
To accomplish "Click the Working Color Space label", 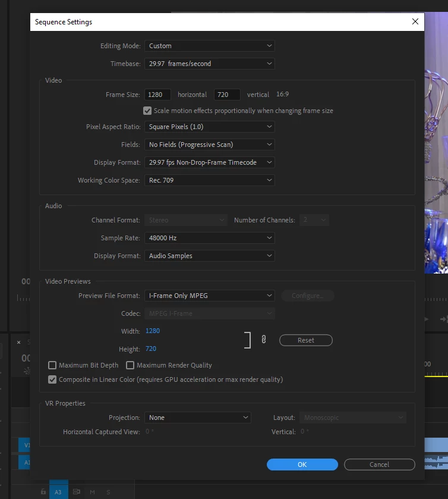I will [109, 180].
